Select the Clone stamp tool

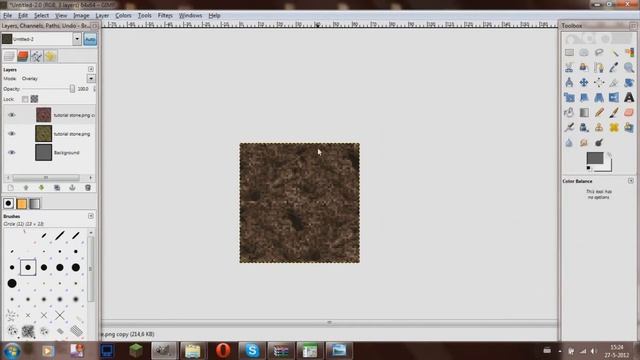[599, 127]
